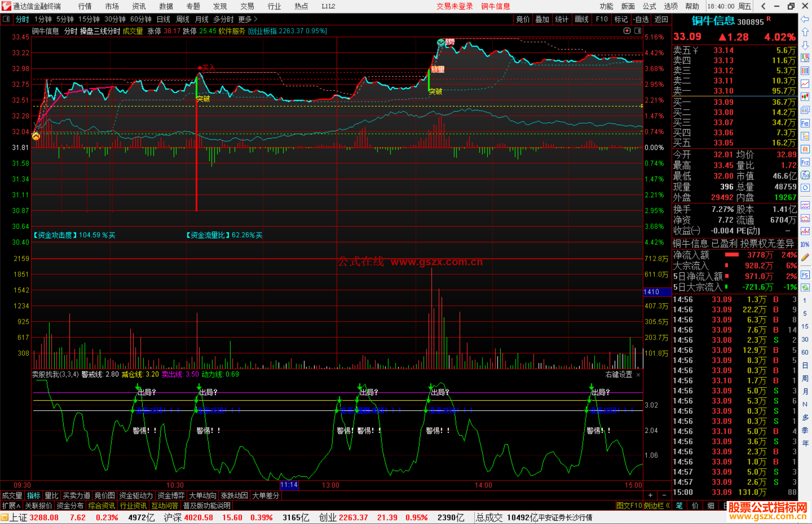812x524 pixels.
Task: Click the 叠加 overlay button
Action: [542, 19]
